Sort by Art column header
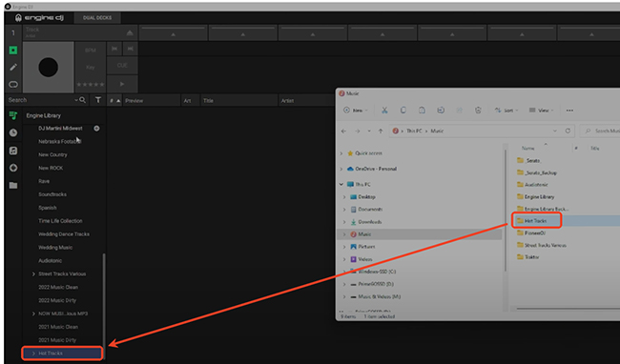This screenshot has height=364, width=620. pos(191,101)
